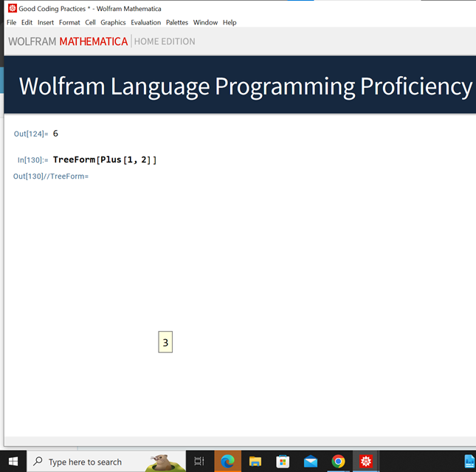Launch Microsoft Edge from the taskbar
The height and width of the screenshot is (472, 476).
tap(228, 462)
